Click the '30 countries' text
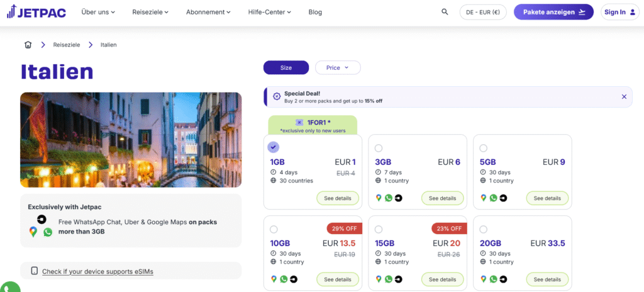 (x=296, y=181)
